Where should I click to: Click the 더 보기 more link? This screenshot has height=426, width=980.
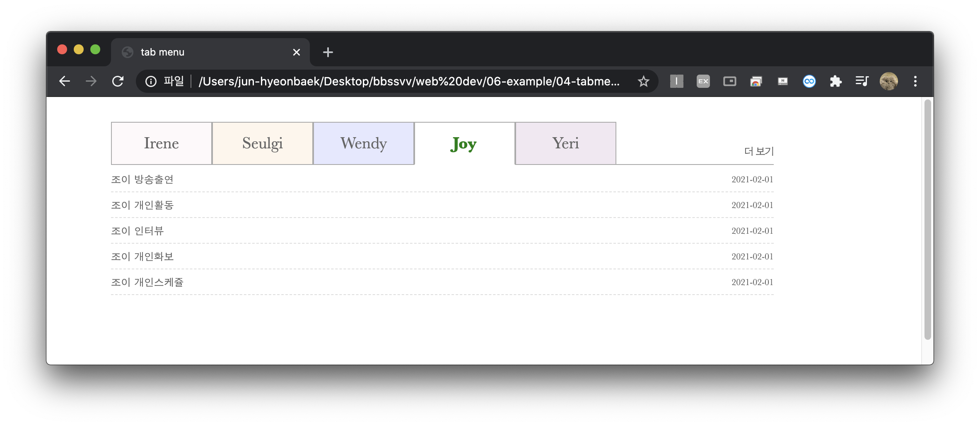click(759, 151)
